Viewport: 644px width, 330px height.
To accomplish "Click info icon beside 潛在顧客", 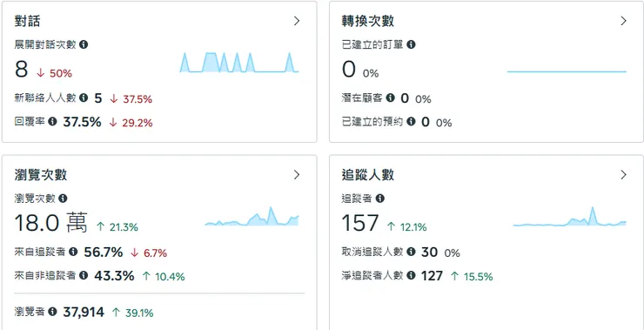I will (390, 98).
